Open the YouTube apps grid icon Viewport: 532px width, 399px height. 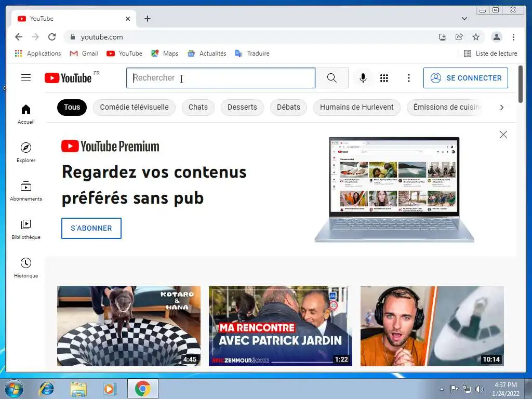coord(384,78)
